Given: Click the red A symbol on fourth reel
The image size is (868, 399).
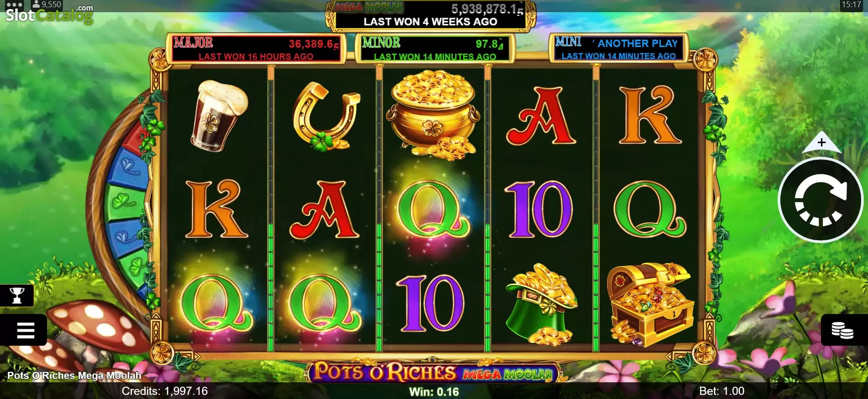Looking at the screenshot, I should coord(542,116).
